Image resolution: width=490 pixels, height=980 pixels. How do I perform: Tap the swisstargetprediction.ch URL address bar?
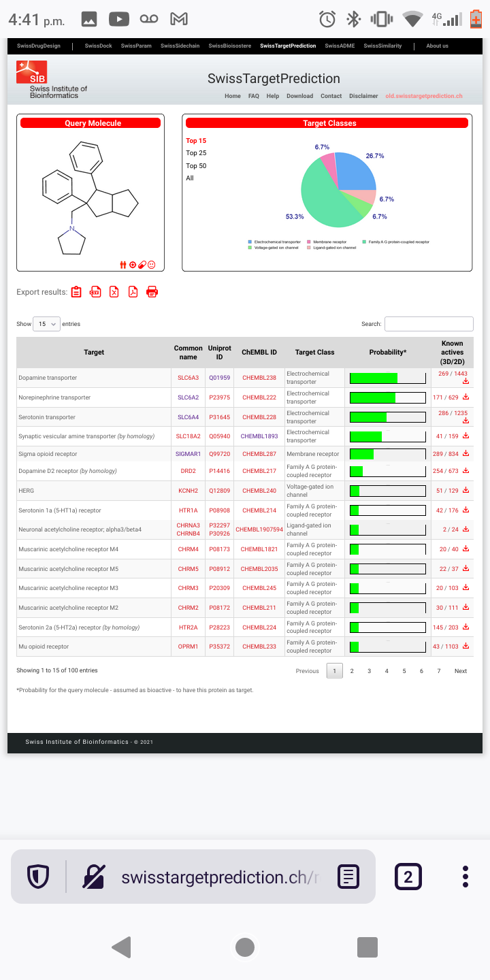point(219,877)
